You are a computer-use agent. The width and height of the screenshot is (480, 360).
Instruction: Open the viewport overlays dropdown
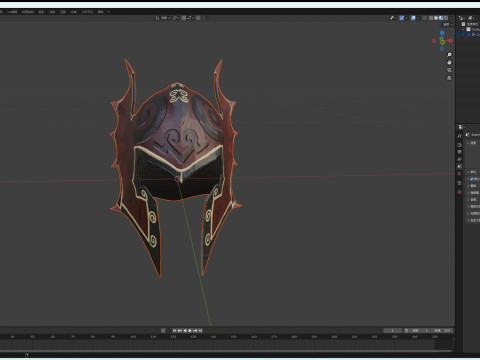(418, 18)
